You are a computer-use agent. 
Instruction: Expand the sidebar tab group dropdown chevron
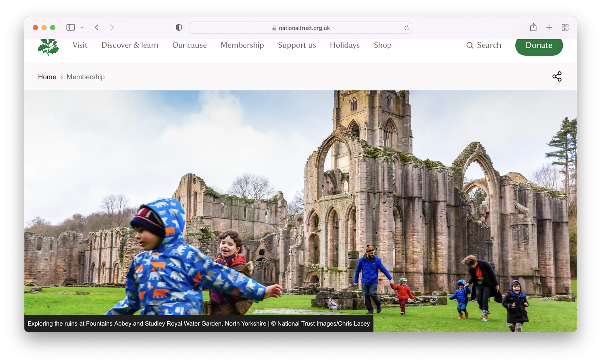click(x=82, y=28)
